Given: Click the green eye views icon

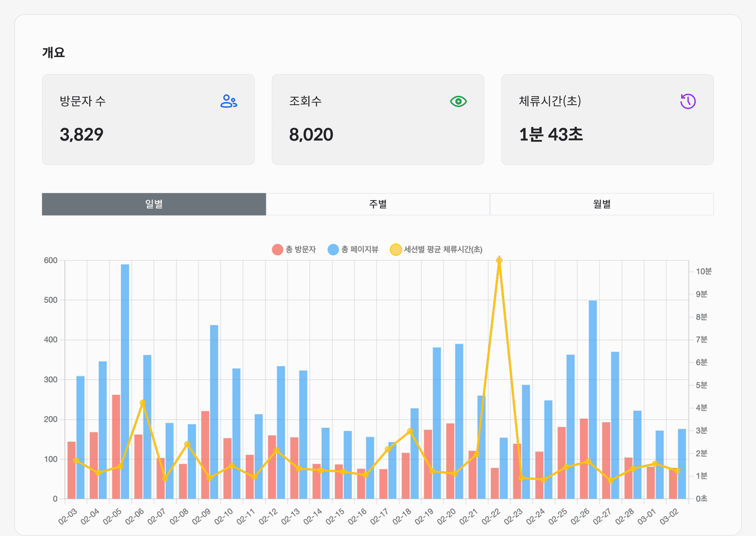Looking at the screenshot, I should pyautogui.click(x=458, y=101).
